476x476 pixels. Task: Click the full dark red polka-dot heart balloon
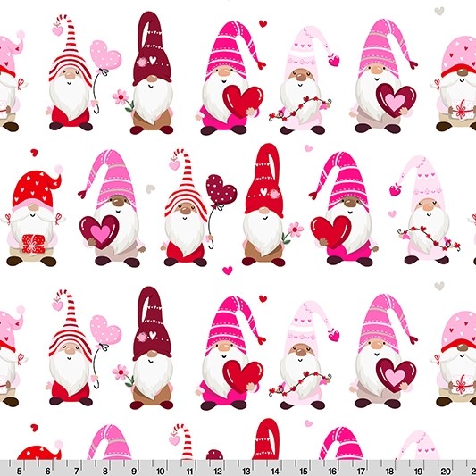[x=221, y=189]
